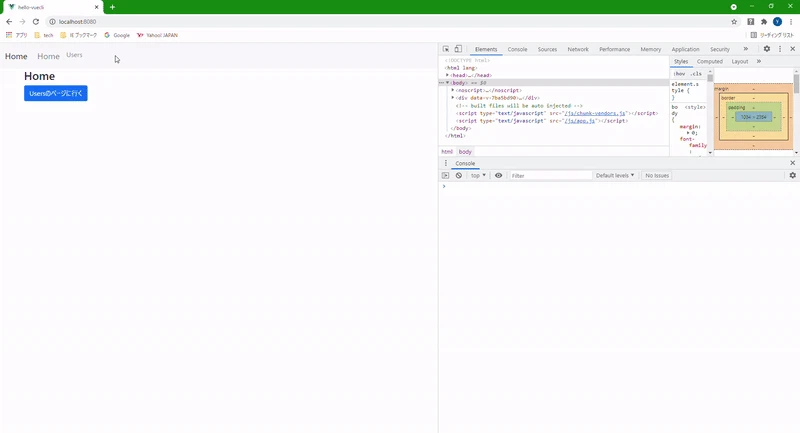Screen dimensions: 800x433
Task: Toggle the :hov element state panel
Action: click(x=679, y=74)
